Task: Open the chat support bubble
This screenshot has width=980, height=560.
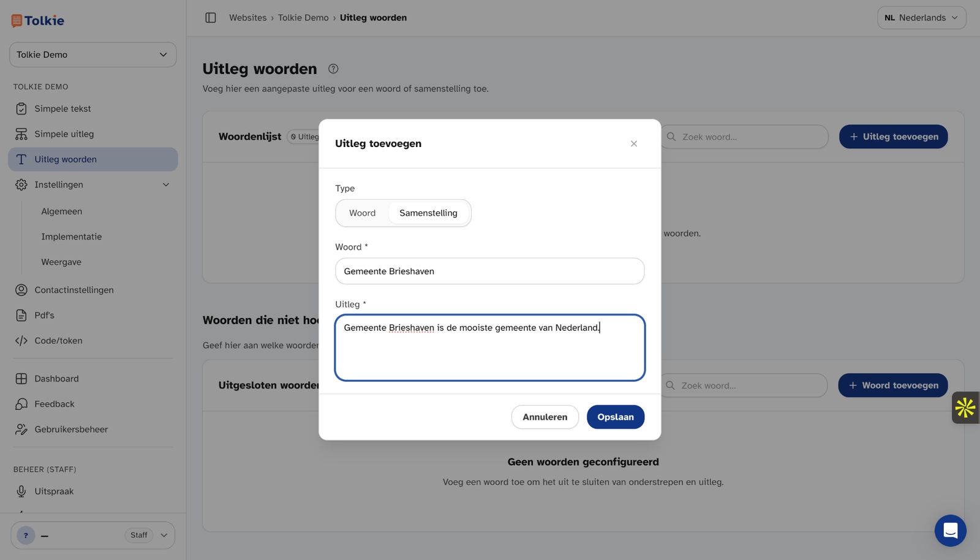Action: [951, 531]
